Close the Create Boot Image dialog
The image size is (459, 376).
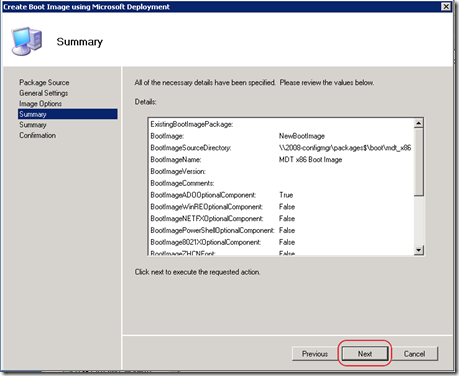coord(446,6)
